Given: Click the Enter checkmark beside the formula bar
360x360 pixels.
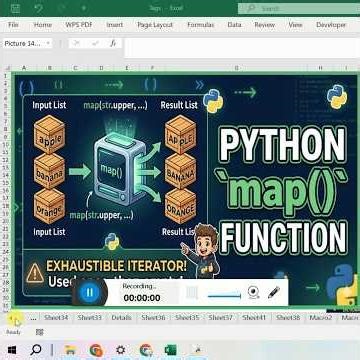Looking at the screenshot, I should 95,43.
